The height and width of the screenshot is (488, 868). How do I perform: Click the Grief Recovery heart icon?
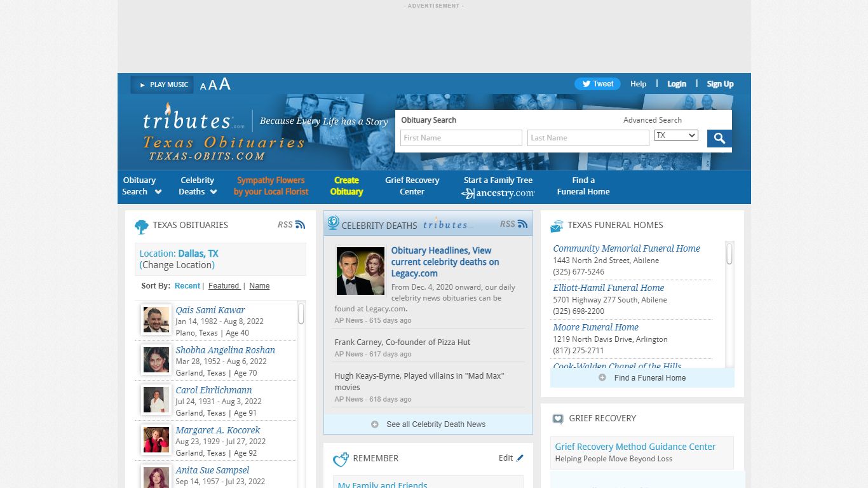(x=558, y=419)
